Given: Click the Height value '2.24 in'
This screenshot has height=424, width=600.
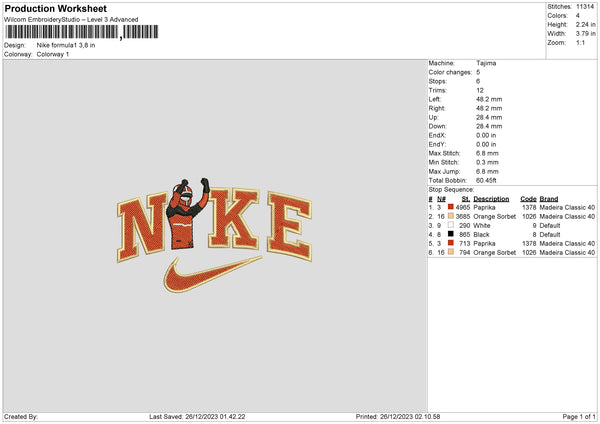Looking at the screenshot, I should tap(585, 24).
